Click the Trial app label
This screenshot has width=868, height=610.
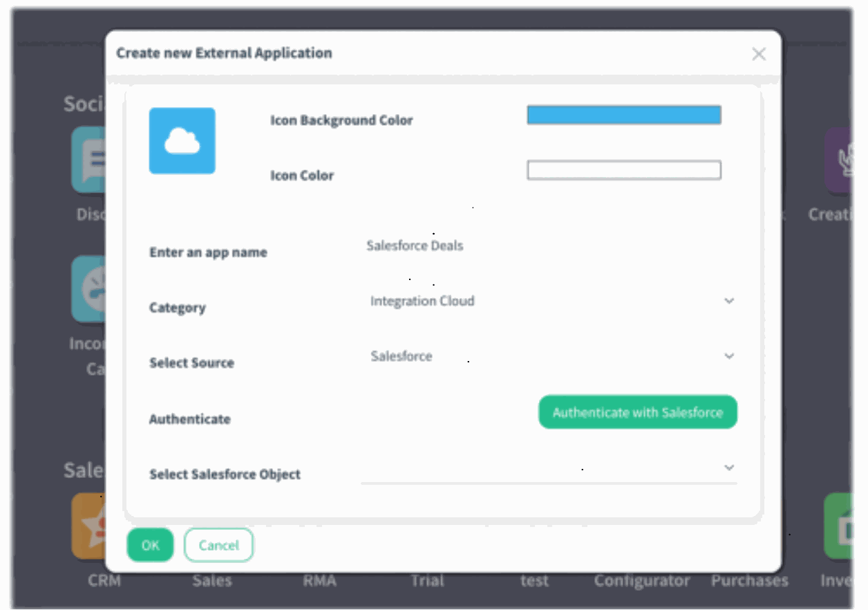pyautogui.click(x=427, y=581)
